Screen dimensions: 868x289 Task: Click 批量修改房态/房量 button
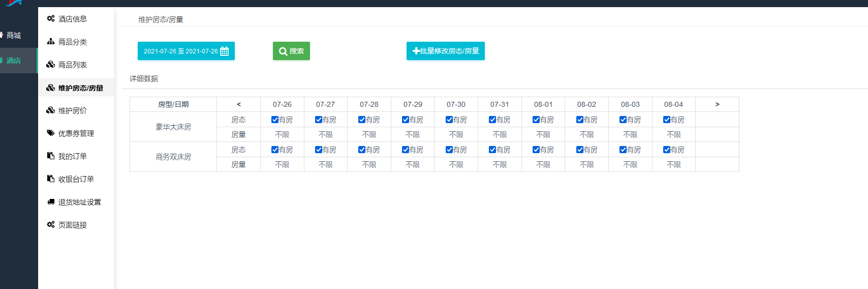[446, 51]
